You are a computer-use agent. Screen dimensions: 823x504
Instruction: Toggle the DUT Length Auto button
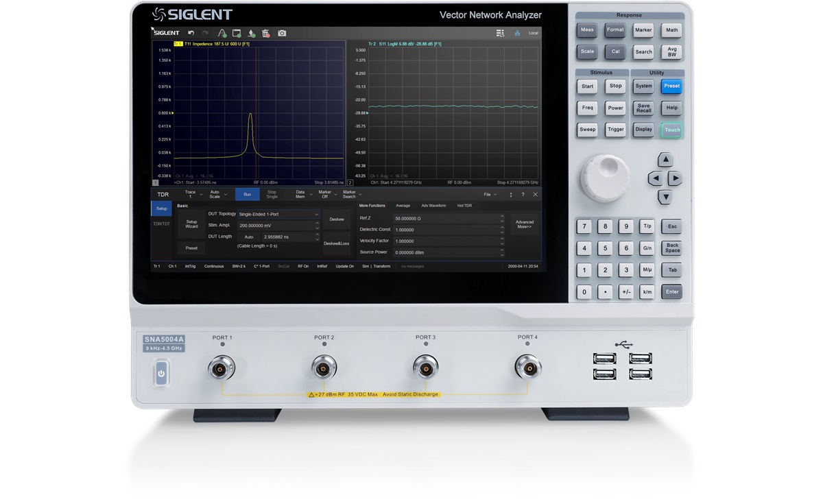click(x=249, y=237)
